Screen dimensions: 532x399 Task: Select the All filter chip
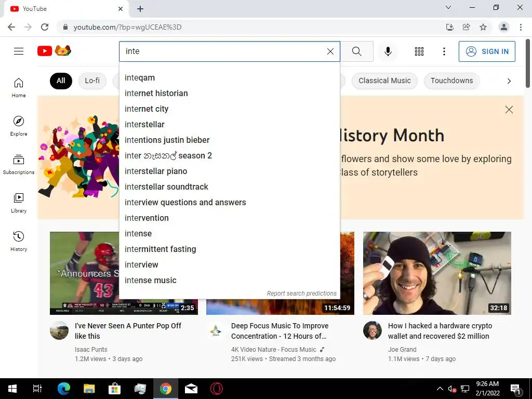point(61,81)
